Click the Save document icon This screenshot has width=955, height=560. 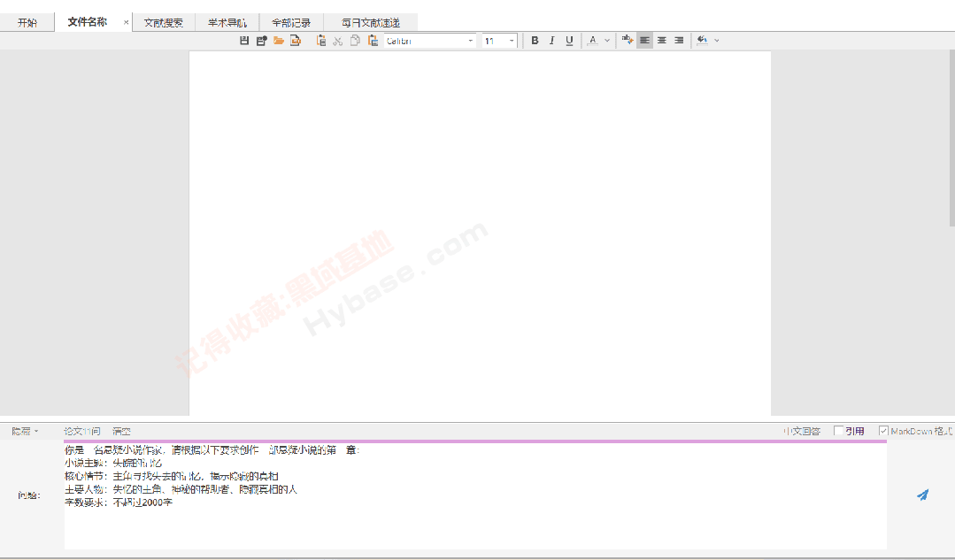click(x=244, y=40)
